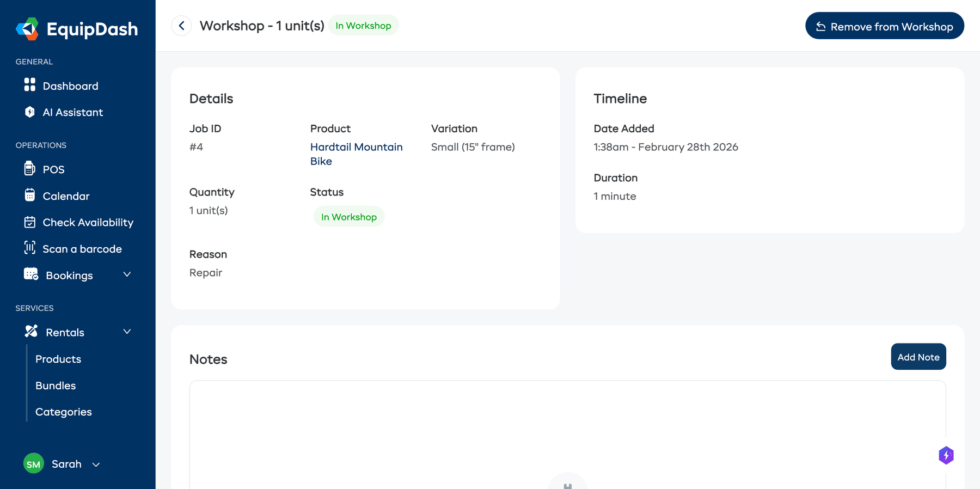Click the POS terminal icon
Viewport: 980px width, 489px height.
[x=30, y=168]
